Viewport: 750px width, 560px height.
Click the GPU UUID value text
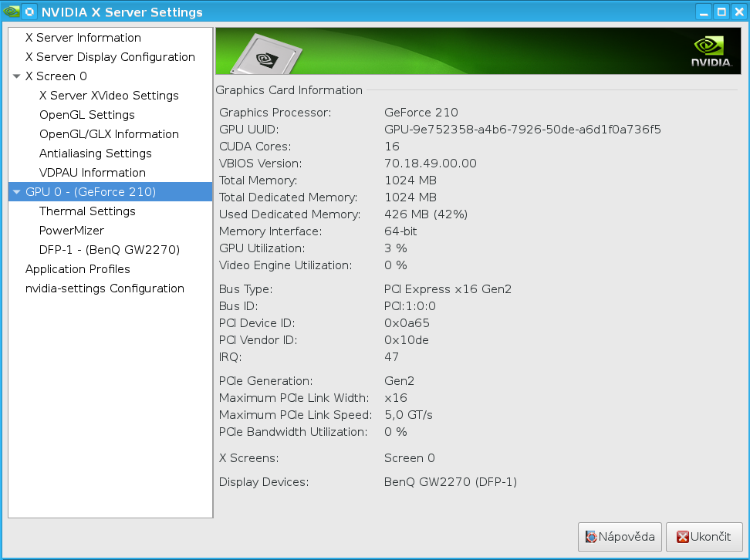click(x=522, y=130)
